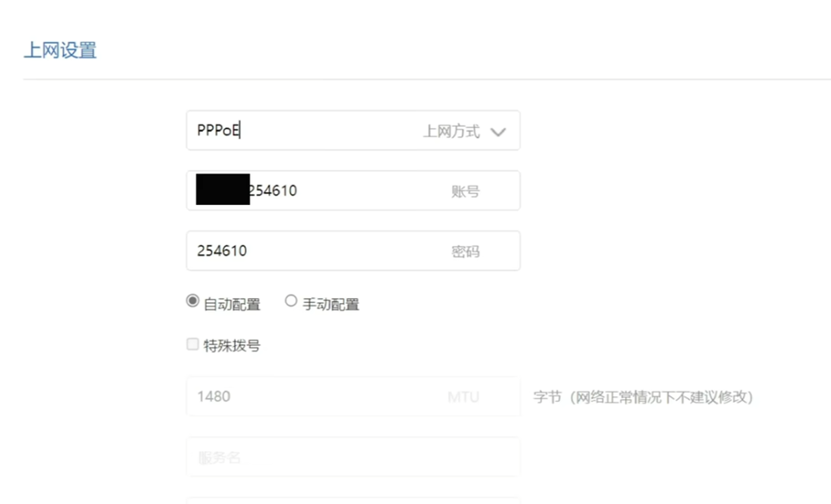This screenshot has width=831, height=504.
Task: Click the 特殊拨号 label text
Action: 232,345
